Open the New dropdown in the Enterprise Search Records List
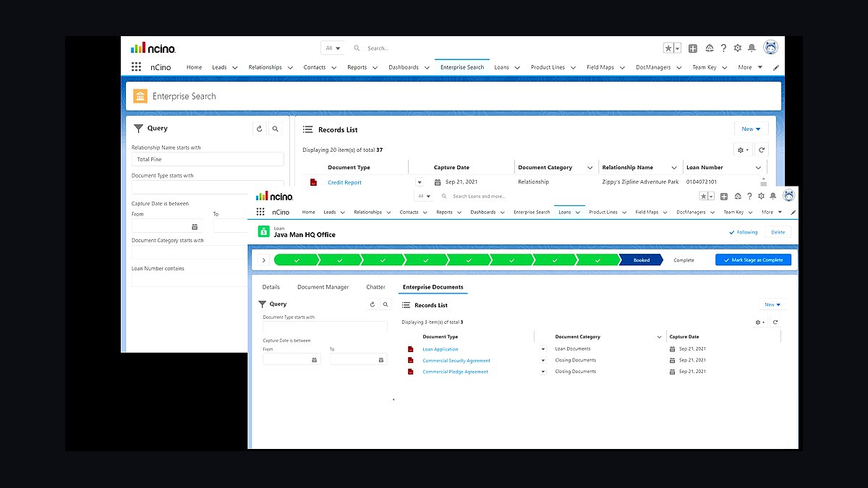This screenshot has height=488, width=868. coord(752,129)
